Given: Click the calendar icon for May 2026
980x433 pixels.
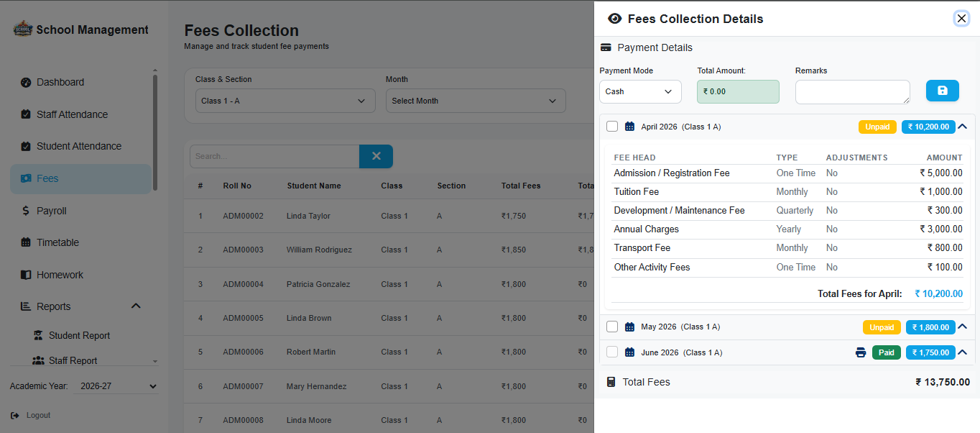Looking at the screenshot, I should point(629,327).
